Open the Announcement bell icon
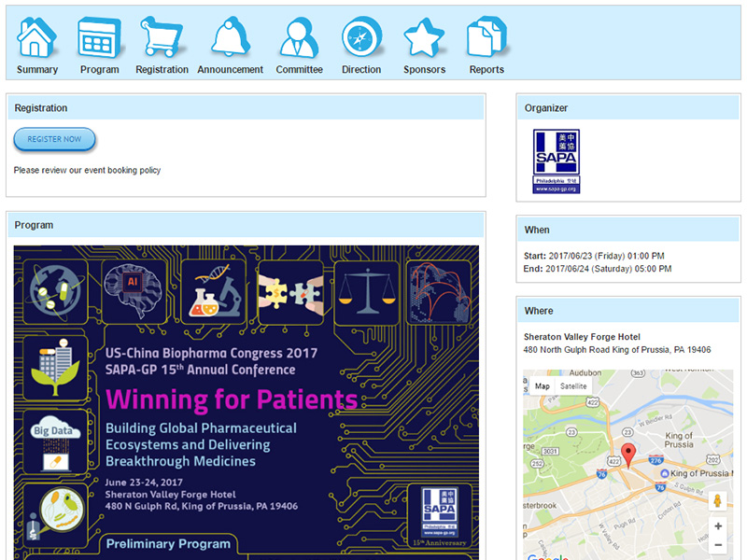 231,38
